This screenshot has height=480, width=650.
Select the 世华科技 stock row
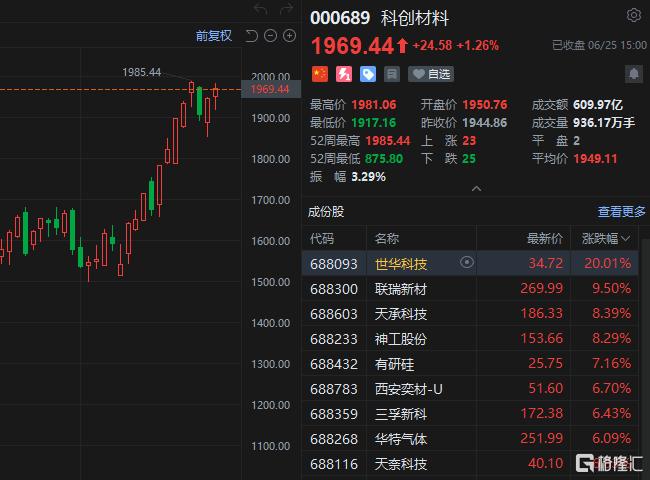pos(470,263)
